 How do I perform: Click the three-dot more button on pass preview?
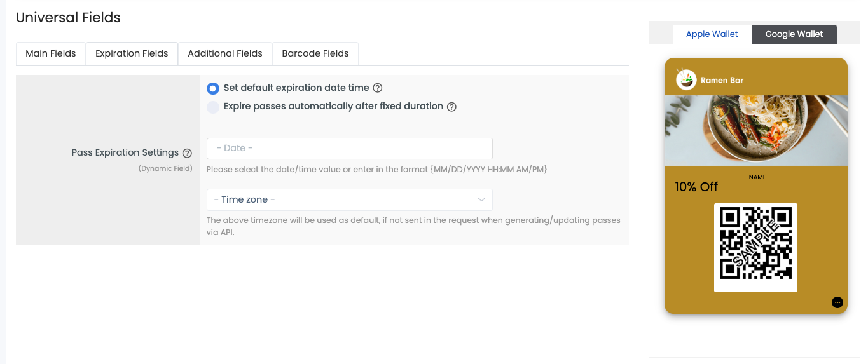click(837, 302)
